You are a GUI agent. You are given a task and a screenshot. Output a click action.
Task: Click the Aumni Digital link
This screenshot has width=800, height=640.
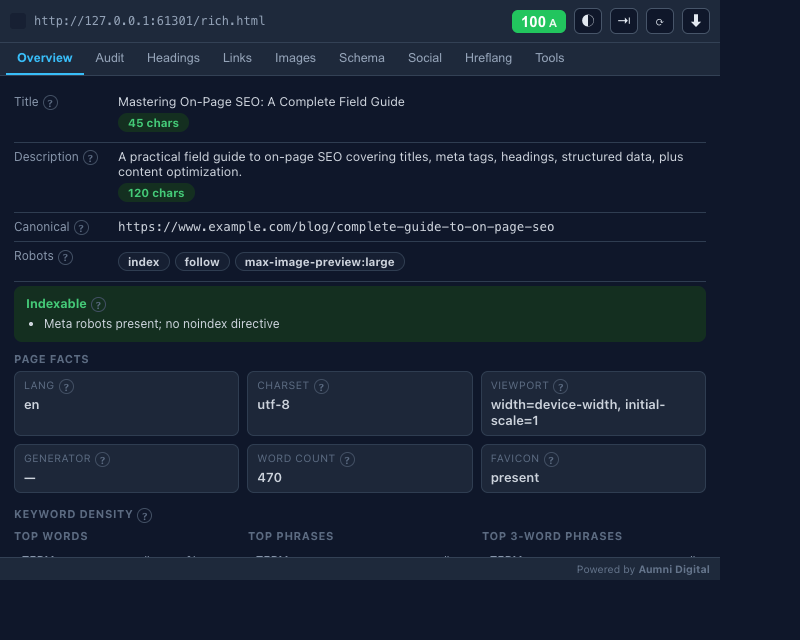click(674, 570)
